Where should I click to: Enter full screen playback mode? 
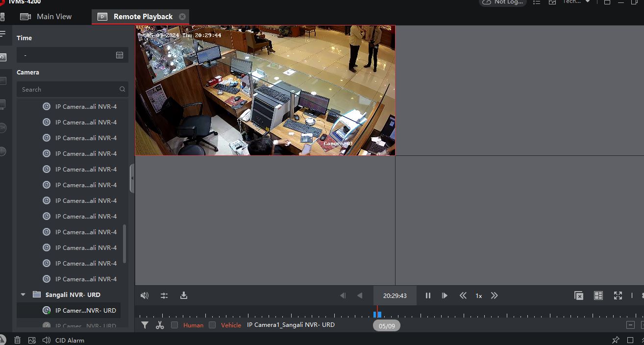[618, 296]
